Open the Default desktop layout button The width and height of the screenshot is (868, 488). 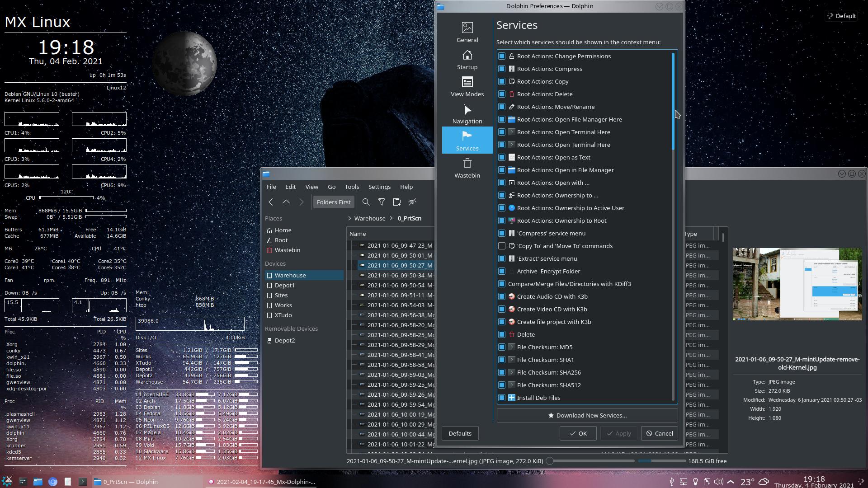(841, 16)
